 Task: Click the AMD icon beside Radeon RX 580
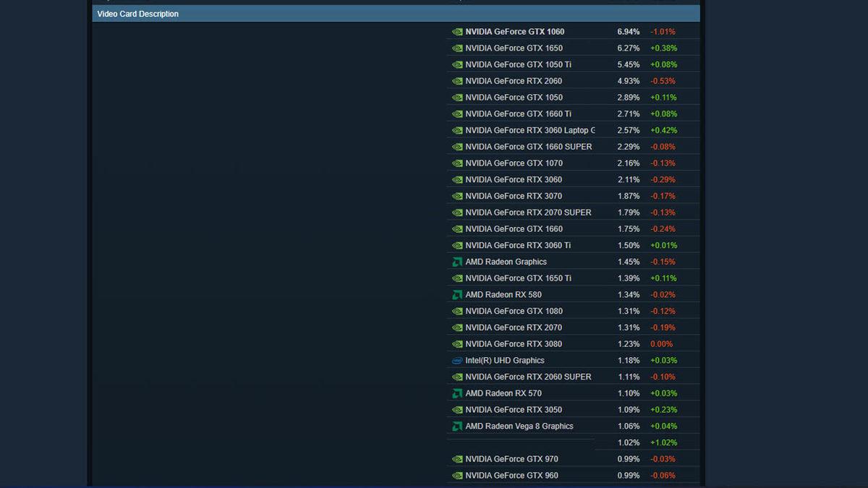click(456, 295)
